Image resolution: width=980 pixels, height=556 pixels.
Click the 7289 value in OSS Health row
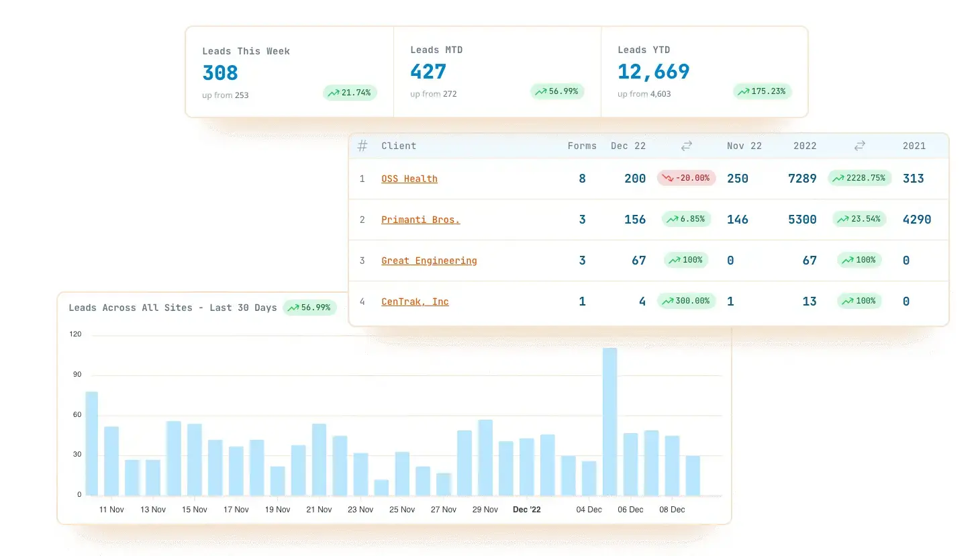coord(802,179)
